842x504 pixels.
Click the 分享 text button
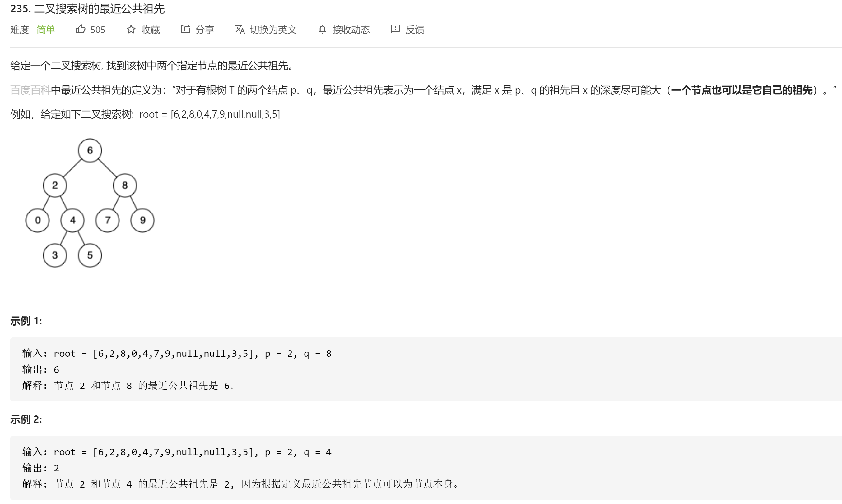pyautogui.click(x=205, y=30)
